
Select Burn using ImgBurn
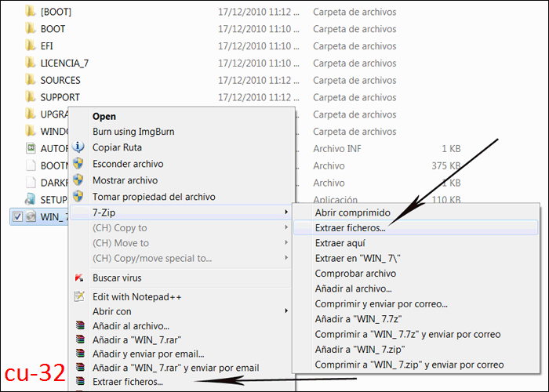(133, 132)
